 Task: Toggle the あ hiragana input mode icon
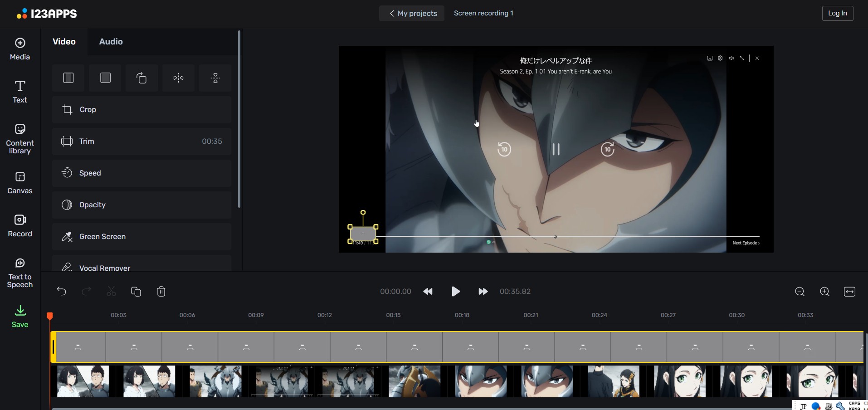point(829,406)
